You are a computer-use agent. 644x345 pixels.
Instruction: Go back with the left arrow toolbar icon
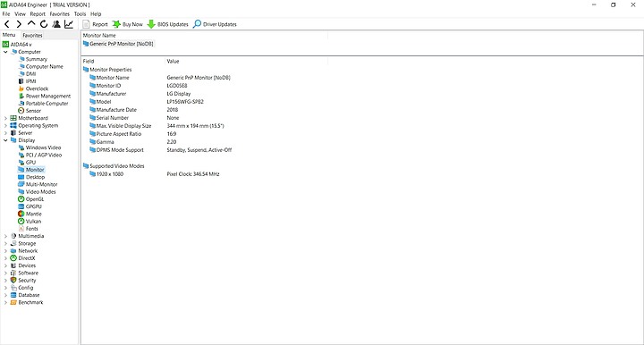(x=7, y=24)
